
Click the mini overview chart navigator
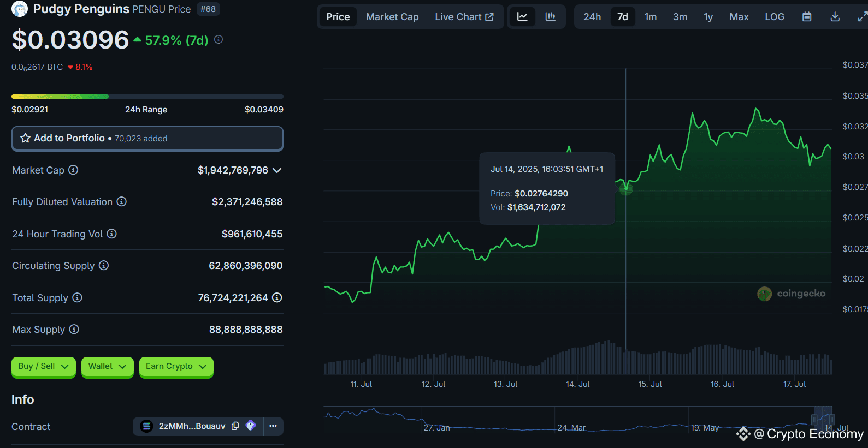(x=579, y=419)
